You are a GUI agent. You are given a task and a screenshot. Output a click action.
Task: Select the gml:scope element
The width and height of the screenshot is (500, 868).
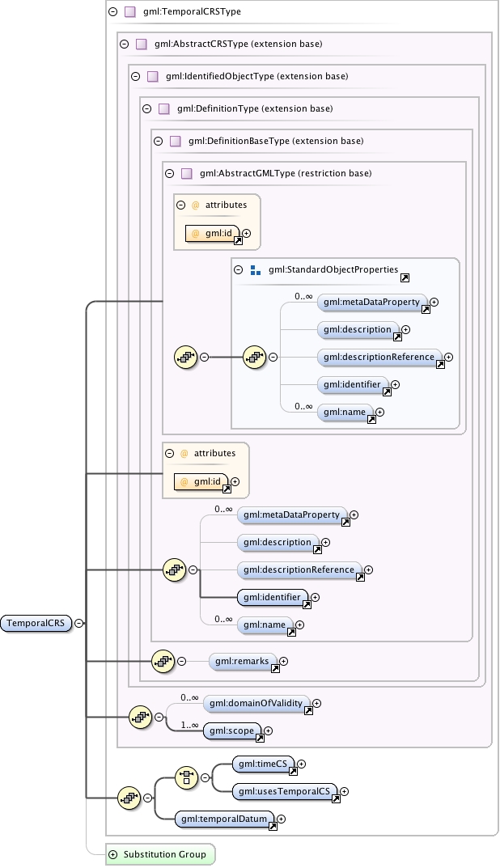[x=231, y=730]
